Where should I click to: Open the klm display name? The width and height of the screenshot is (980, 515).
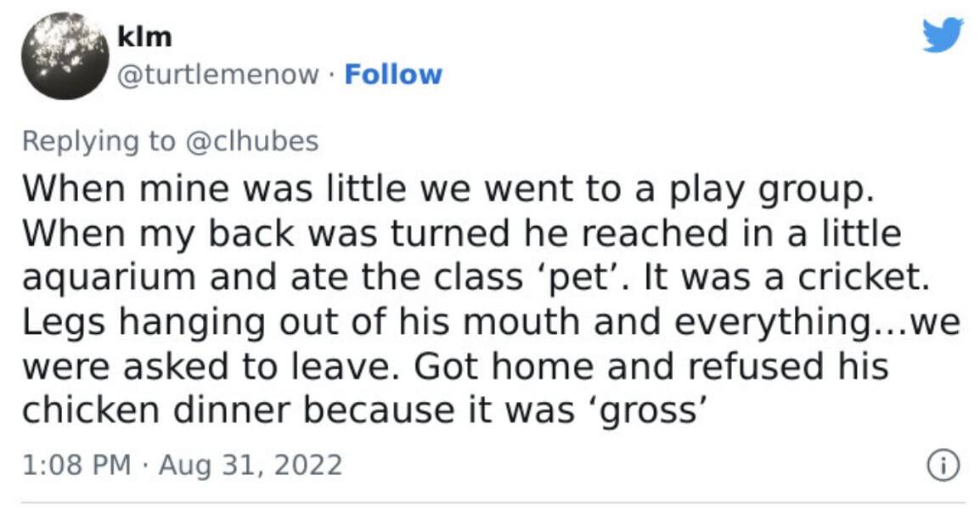click(x=144, y=37)
